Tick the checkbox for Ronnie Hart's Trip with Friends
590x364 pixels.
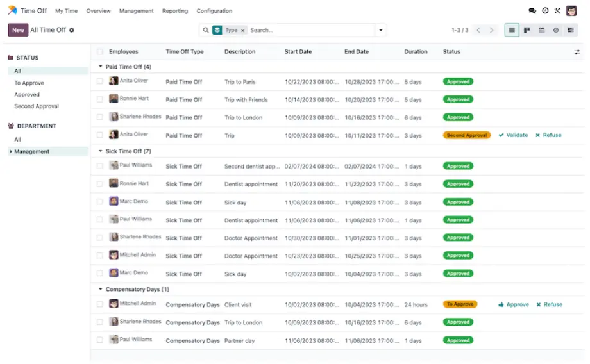[x=100, y=99]
